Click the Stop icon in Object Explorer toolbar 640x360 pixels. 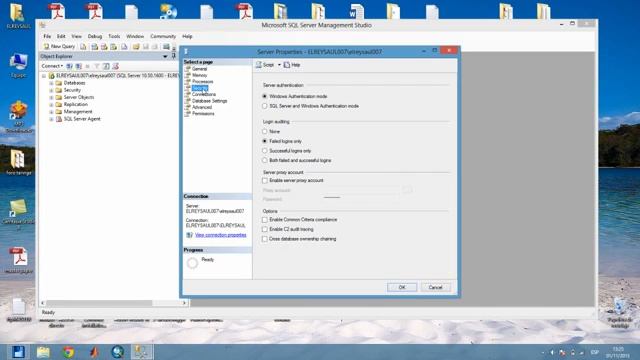[x=87, y=66]
